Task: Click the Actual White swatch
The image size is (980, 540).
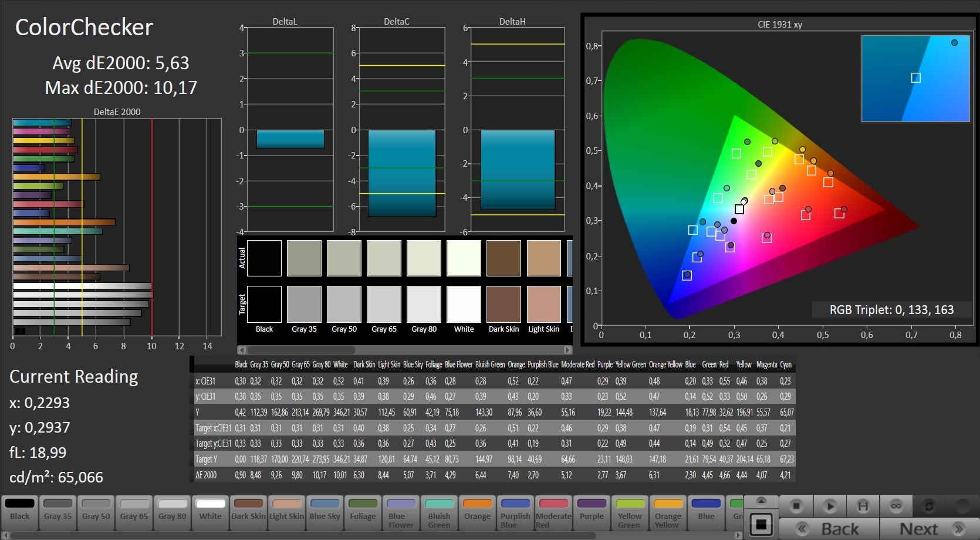Action: click(x=464, y=258)
